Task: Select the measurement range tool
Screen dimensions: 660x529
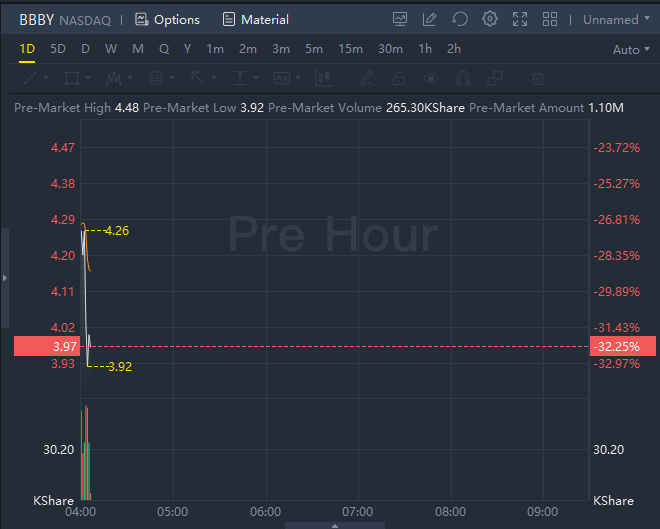Action: (240, 78)
